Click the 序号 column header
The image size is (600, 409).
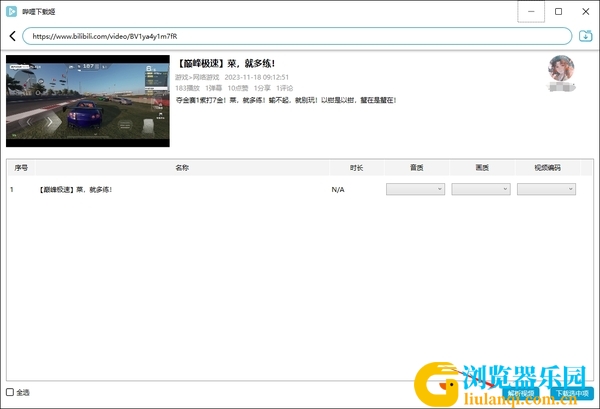[21, 168]
